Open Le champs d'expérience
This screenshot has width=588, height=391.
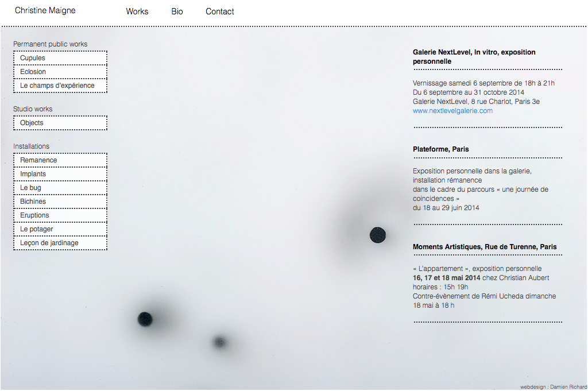[60, 86]
